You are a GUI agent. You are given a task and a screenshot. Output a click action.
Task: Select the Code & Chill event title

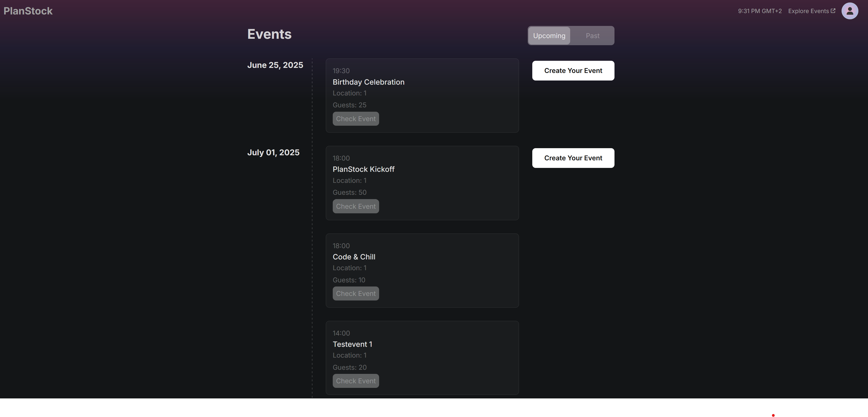click(354, 257)
